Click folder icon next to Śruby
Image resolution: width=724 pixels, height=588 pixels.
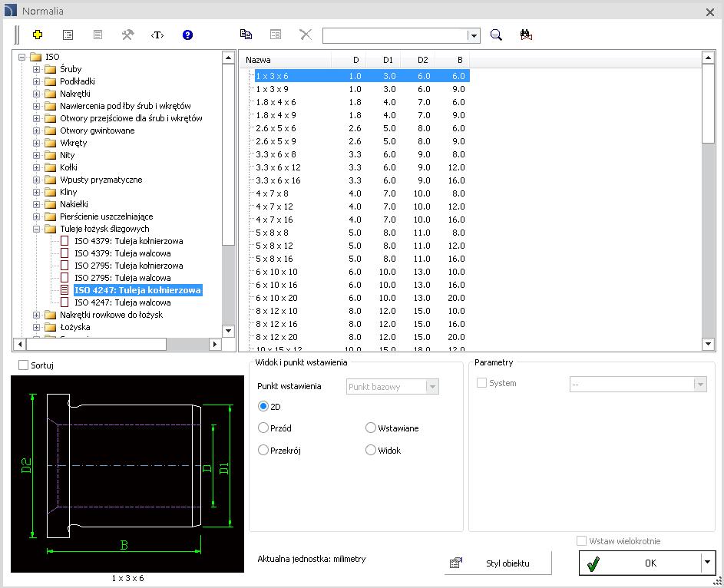point(51,69)
